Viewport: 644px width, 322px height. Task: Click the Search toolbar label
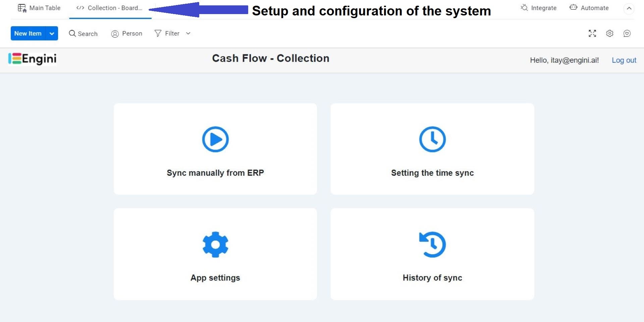point(88,34)
